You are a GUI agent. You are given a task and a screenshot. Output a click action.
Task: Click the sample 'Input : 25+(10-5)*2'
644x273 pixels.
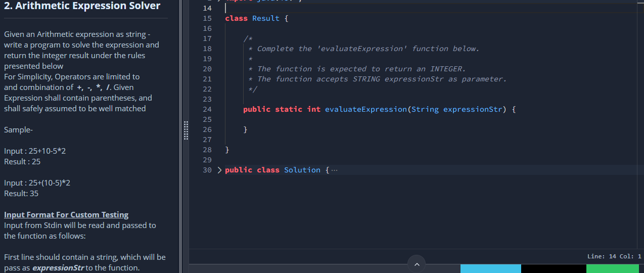pos(37,183)
